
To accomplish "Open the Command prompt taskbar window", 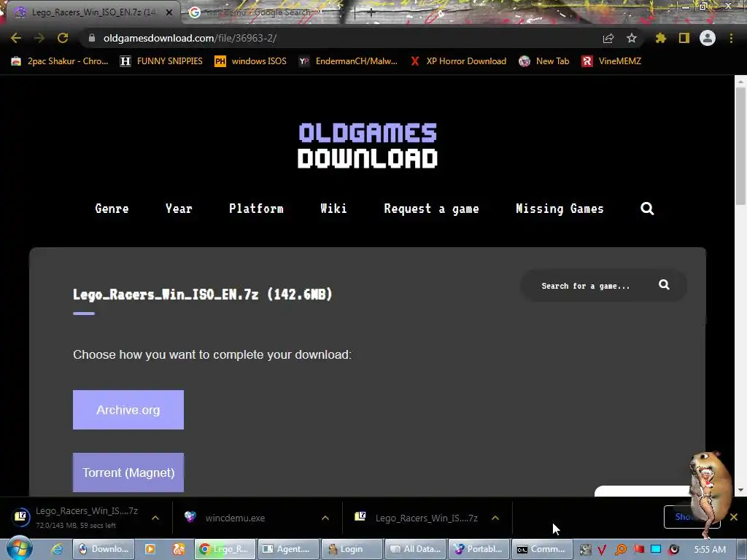I will pos(542,549).
